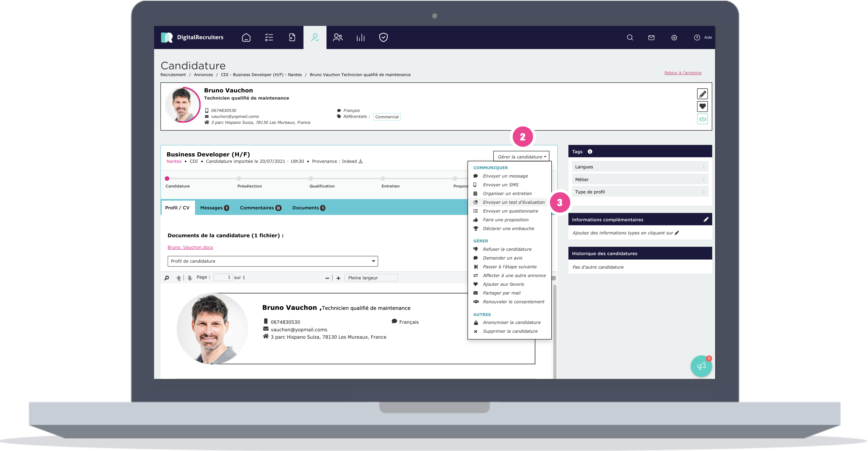Open the settings gear icon
Image resolution: width=868 pixels, height=451 pixels.
point(674,37)
